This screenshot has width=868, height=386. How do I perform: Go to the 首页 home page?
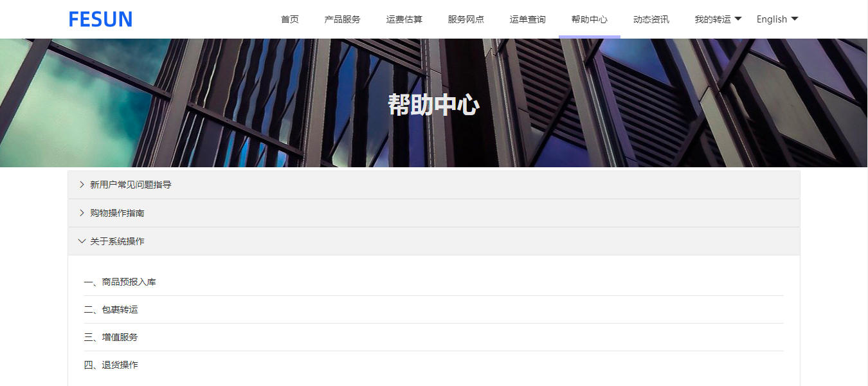click(x=290, y=19)
